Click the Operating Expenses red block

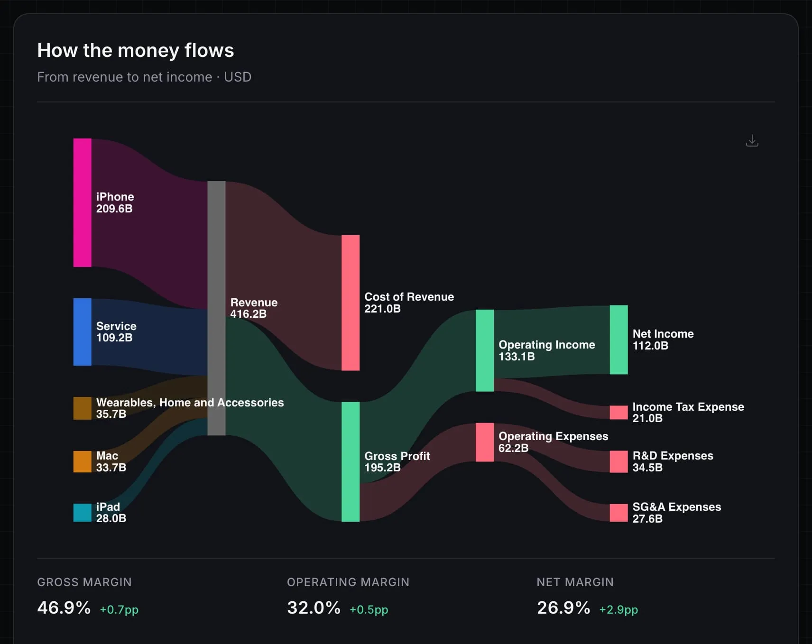(485, 442)
